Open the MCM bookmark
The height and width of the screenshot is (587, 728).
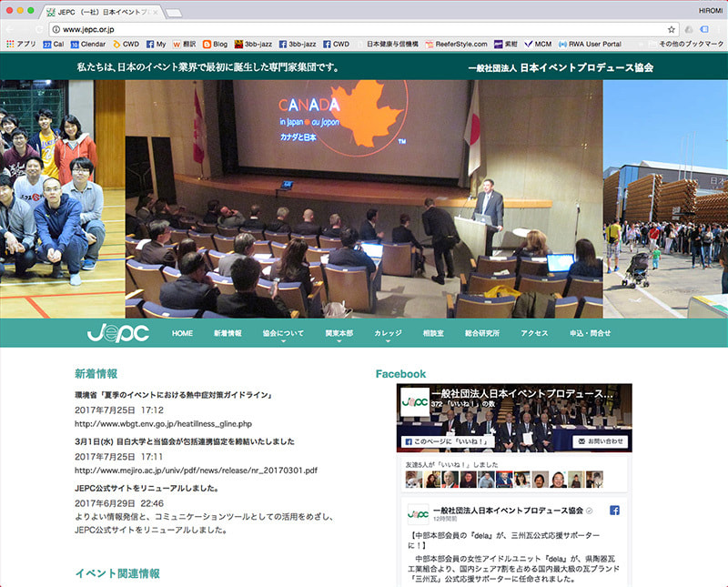[x=538, y=44]
